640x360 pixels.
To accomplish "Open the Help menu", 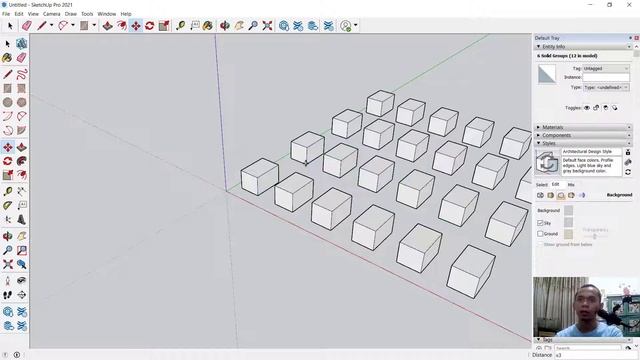I will (126, 14).
